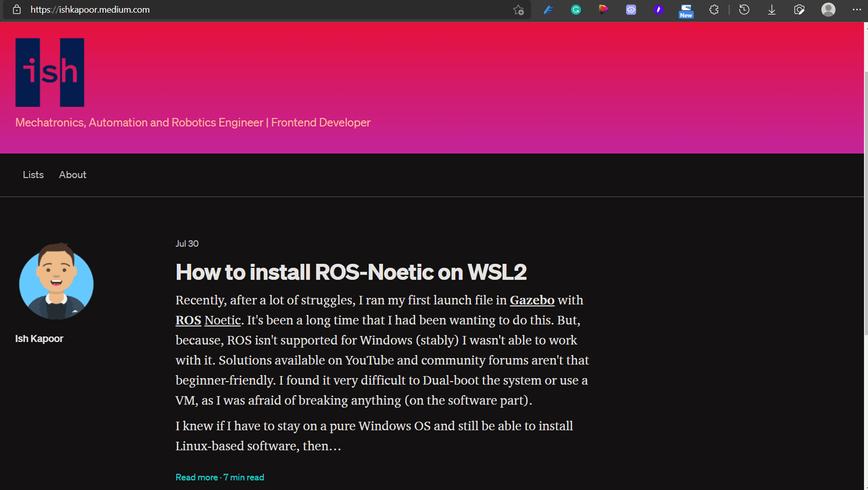
Task: Add this page to favorites star icon
Action: pyautogui.click(x=519, y=10)
